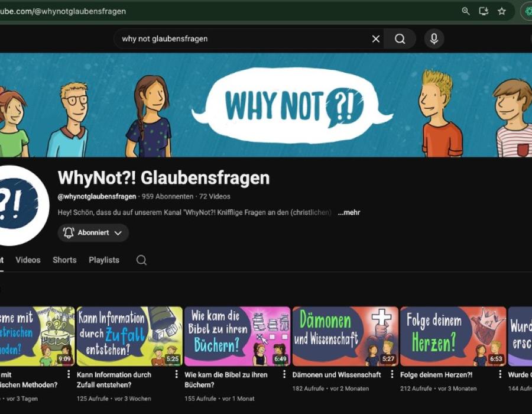
Task: Open more options for 'Wie kam die Bibel'
Action: (x=284, y=374)
